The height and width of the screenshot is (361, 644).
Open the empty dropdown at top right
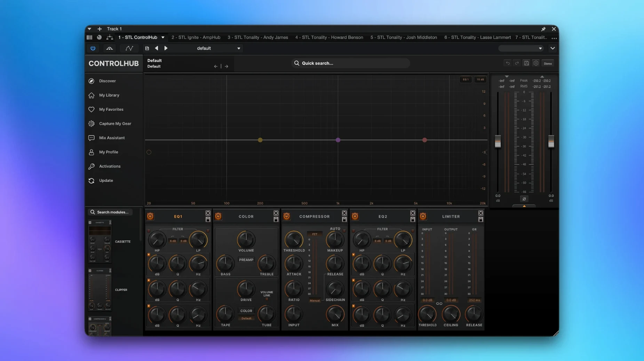pos(521,48)
